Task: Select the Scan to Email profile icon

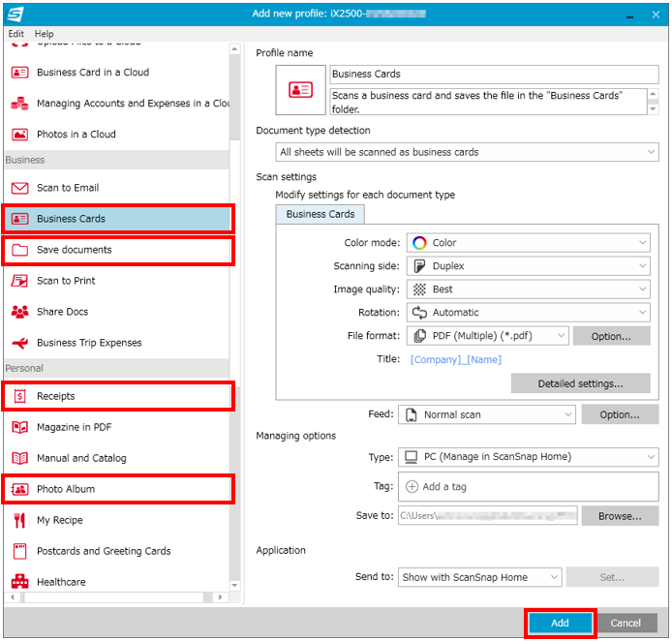Action: [x=19, y=188]
